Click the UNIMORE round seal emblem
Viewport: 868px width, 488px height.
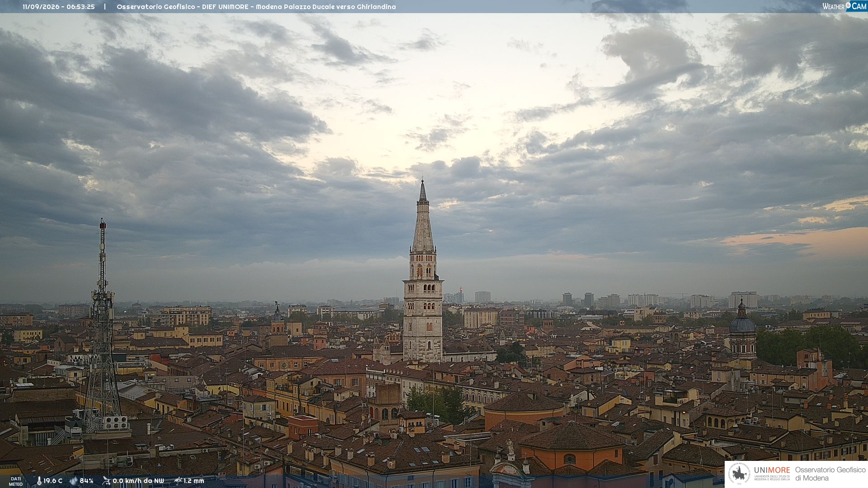[x=739, y=474]
